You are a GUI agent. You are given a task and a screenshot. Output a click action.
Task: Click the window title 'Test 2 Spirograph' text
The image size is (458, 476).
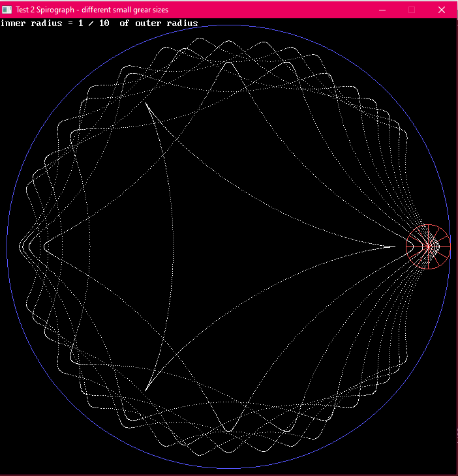(x=45, y=10)
